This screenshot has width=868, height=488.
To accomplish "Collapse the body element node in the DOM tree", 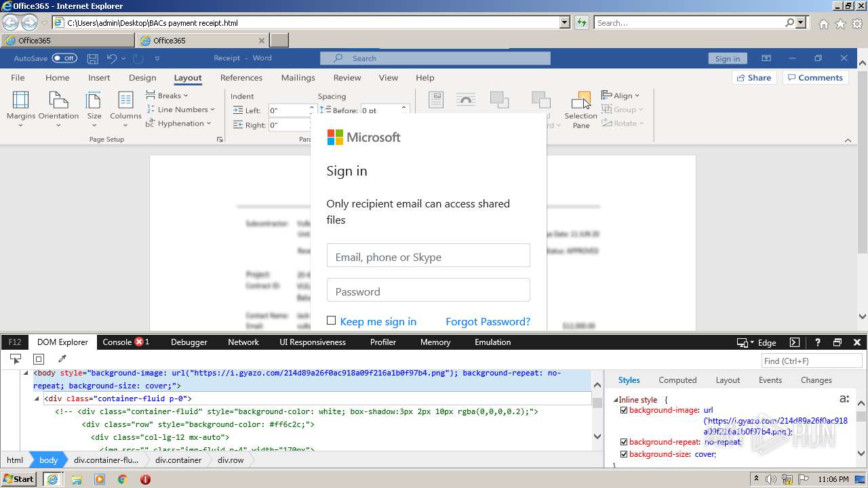I will (26, 373).
